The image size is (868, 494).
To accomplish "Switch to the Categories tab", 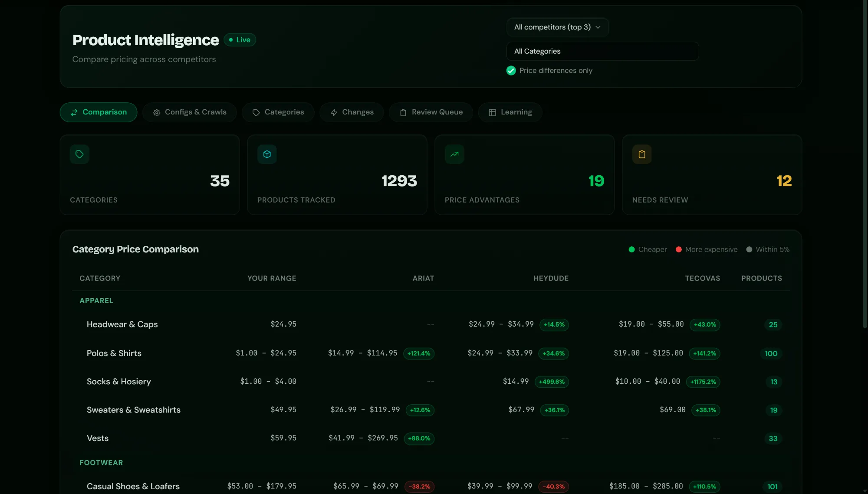I will (278, 112).
